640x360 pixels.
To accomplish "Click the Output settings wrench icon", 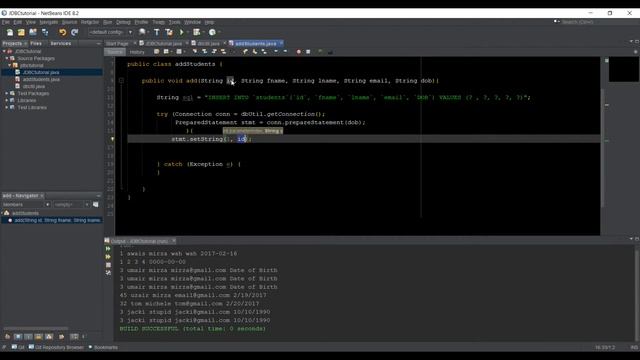I will coord(108,273).
